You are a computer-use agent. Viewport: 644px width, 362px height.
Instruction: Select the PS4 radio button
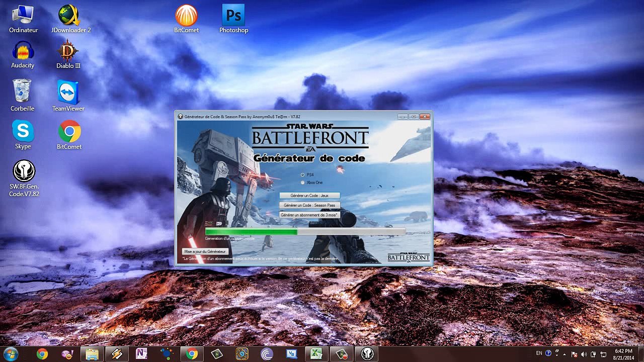pos(302,175)
